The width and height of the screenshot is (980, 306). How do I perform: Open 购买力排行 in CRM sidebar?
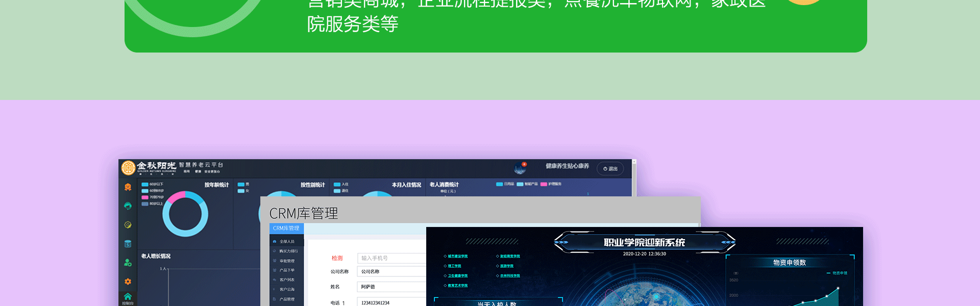[x=287, y=251]
